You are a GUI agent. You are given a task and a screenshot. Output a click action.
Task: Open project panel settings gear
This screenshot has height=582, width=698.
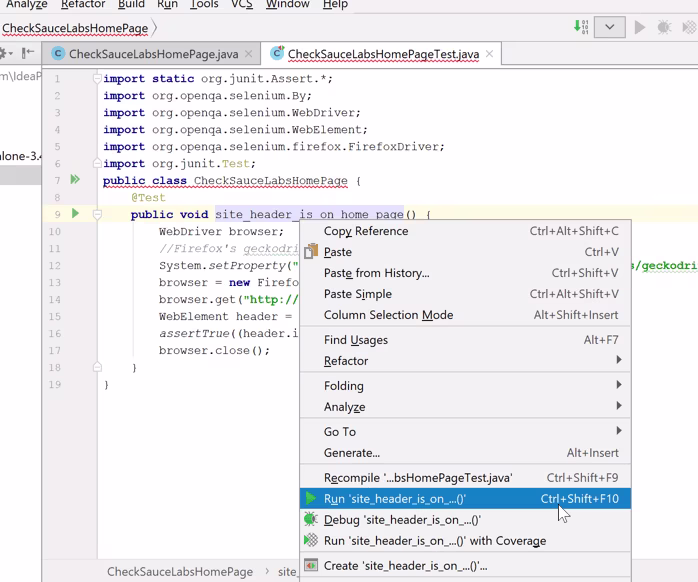(x=4, y=53)
